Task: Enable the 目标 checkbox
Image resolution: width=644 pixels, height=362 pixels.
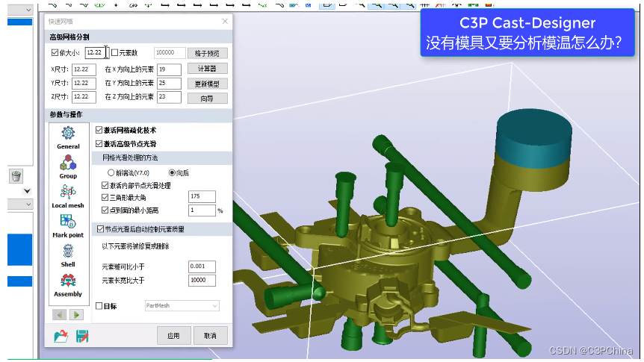Action: tap(99, 306)
